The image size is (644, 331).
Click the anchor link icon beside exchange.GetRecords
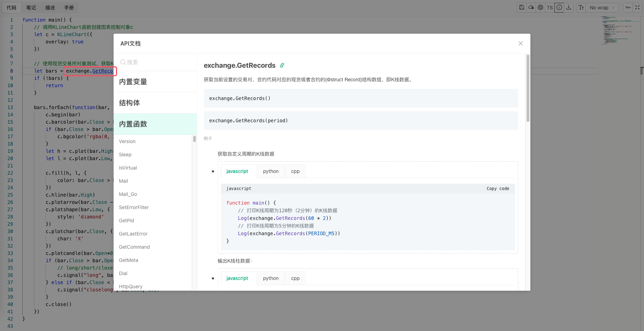click(x=282, y=65)
